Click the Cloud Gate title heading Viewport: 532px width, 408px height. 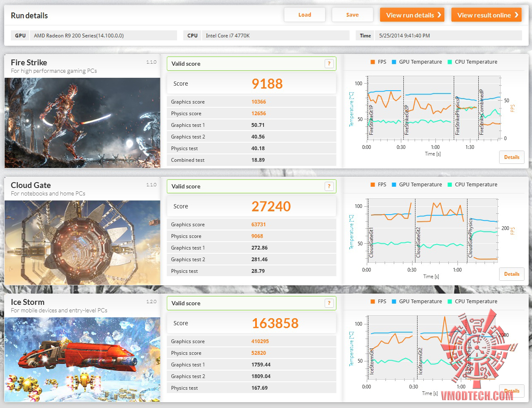click(31, 185)
